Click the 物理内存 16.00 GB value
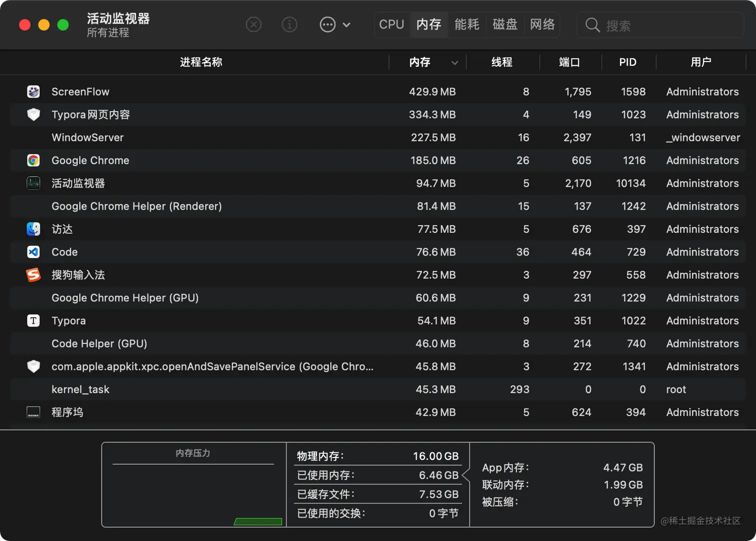This screenshot has width=756, height=541. click(x=436, y=456)
